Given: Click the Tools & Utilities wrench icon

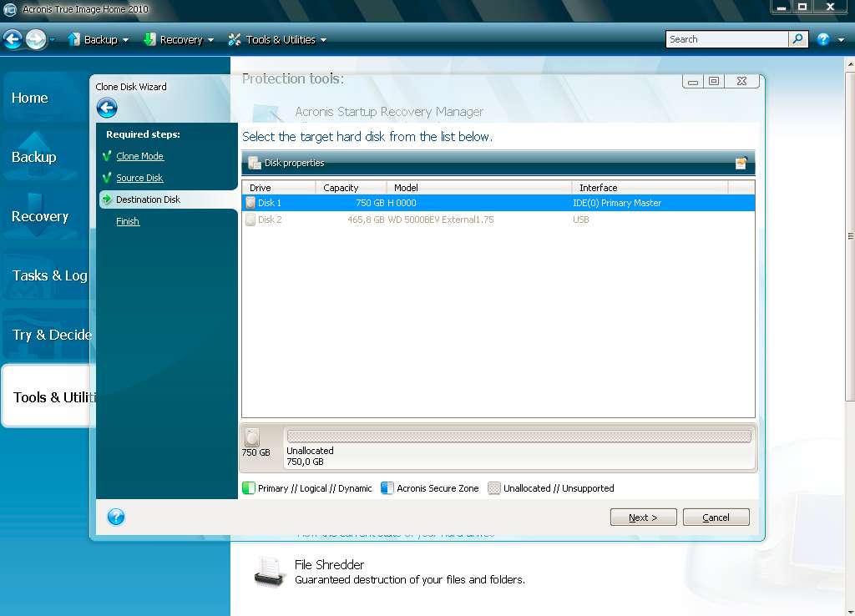Looking at the screenshot, I should point(235,39).
